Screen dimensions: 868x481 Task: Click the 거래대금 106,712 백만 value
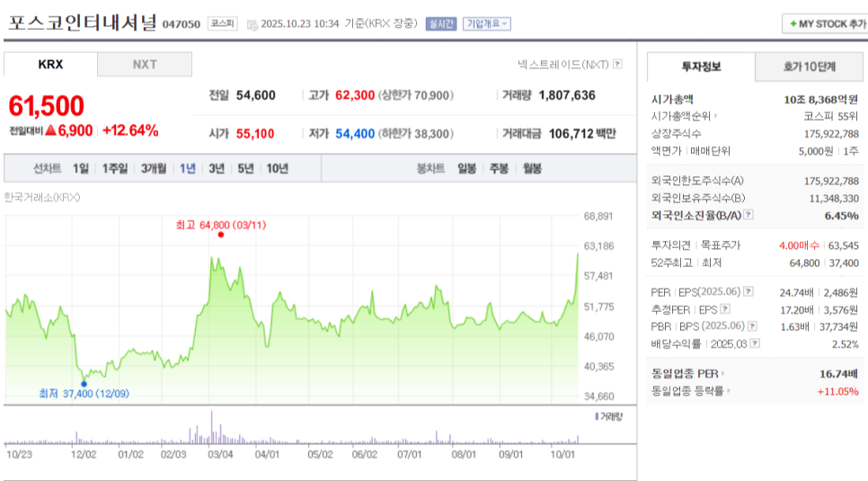582,134
